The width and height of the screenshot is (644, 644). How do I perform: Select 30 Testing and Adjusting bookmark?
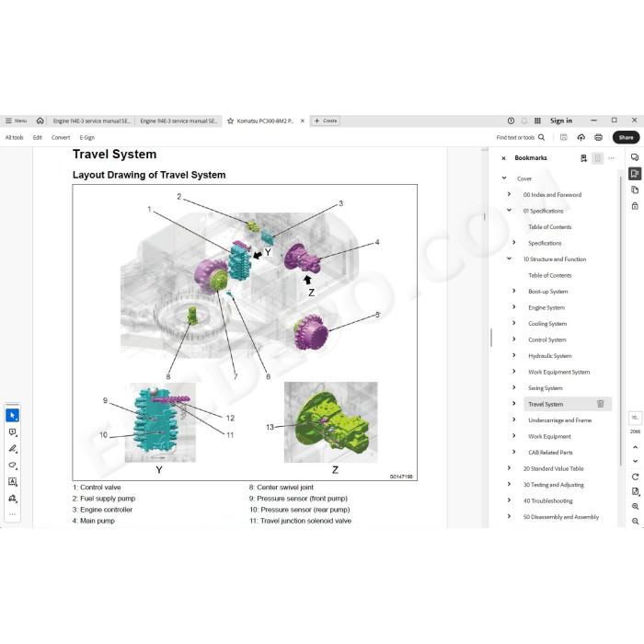point(553,485)
